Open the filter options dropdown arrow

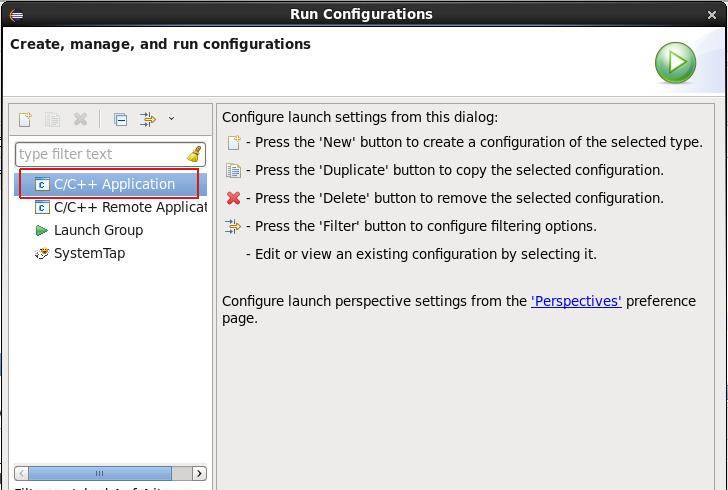point(171,119)
